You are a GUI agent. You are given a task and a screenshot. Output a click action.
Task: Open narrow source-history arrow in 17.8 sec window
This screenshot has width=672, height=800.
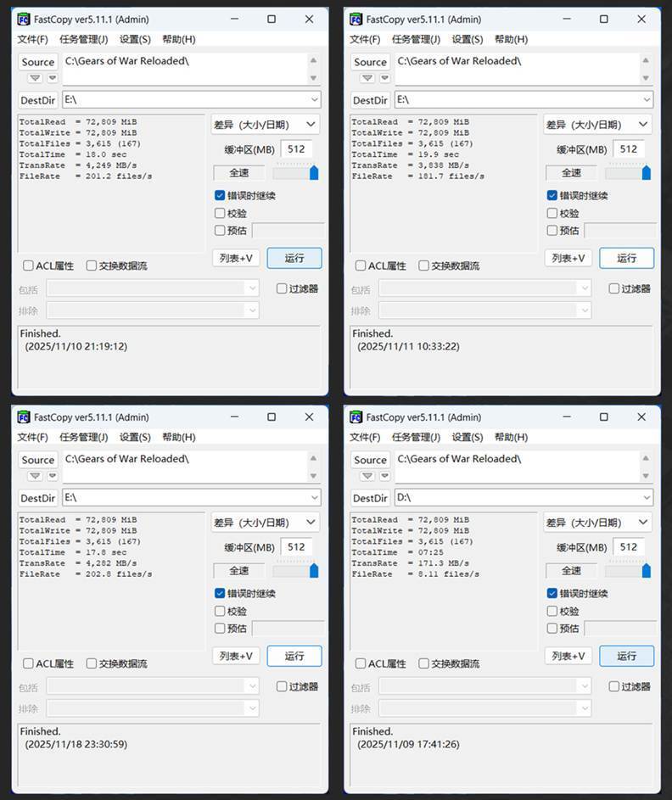(53, 476)
